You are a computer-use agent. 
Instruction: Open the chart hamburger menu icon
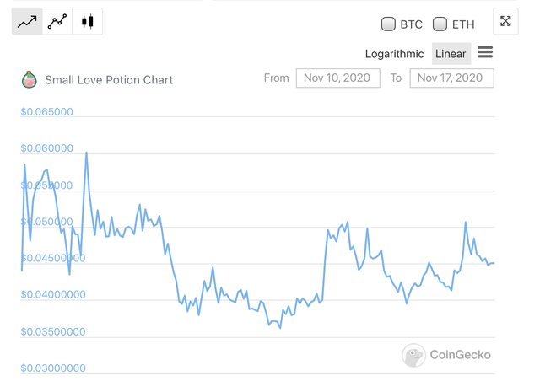tap(485, 52)
